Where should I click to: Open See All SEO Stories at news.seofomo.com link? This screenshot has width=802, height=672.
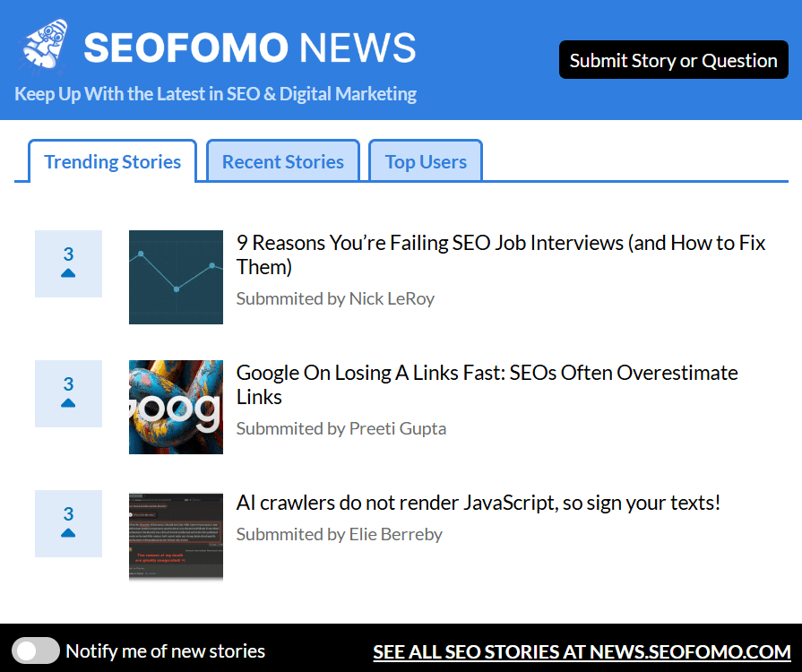pos(582,651)
